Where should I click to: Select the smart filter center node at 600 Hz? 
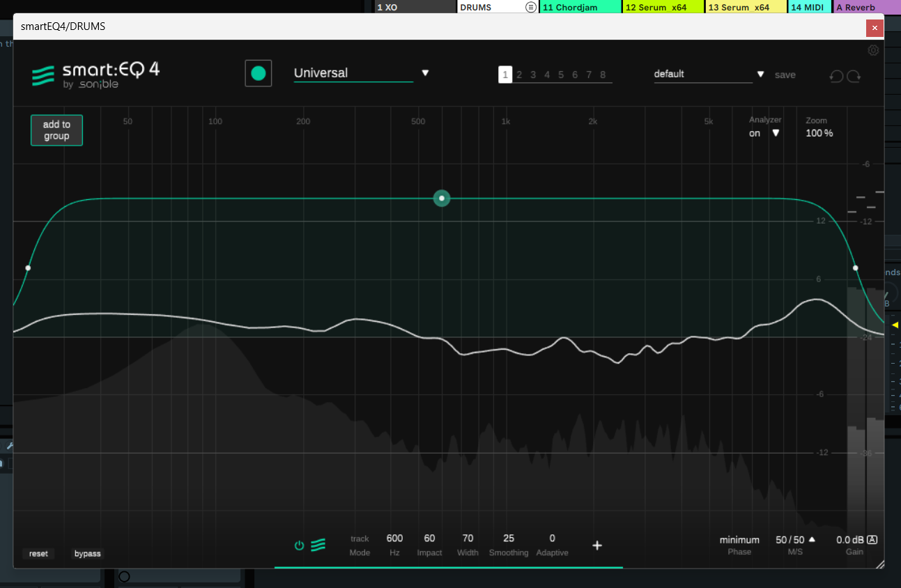coord(442,199)
